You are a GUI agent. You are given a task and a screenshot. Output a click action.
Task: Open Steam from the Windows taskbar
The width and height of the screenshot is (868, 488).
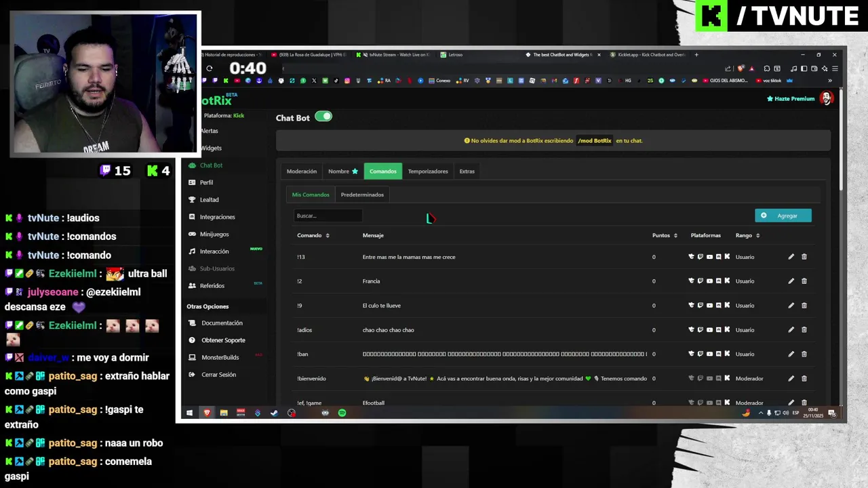pos(274,413)
